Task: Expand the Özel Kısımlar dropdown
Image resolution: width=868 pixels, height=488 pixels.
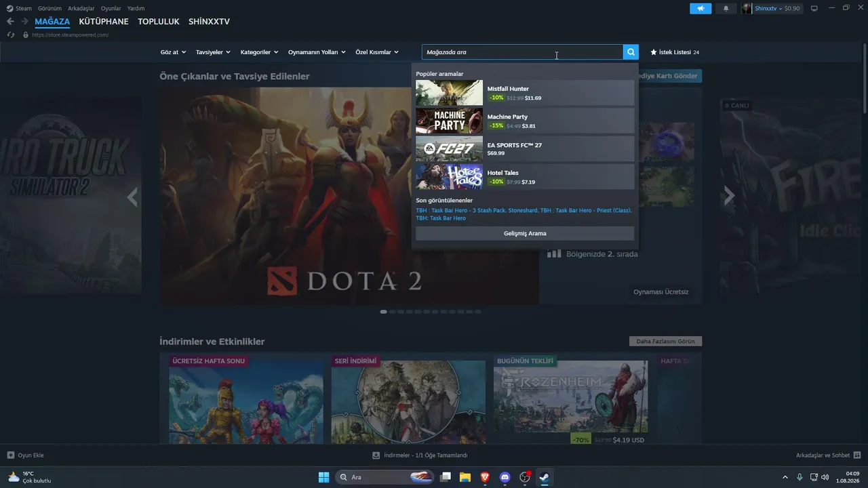Action: pyautogui.click(x=377, y=52)
